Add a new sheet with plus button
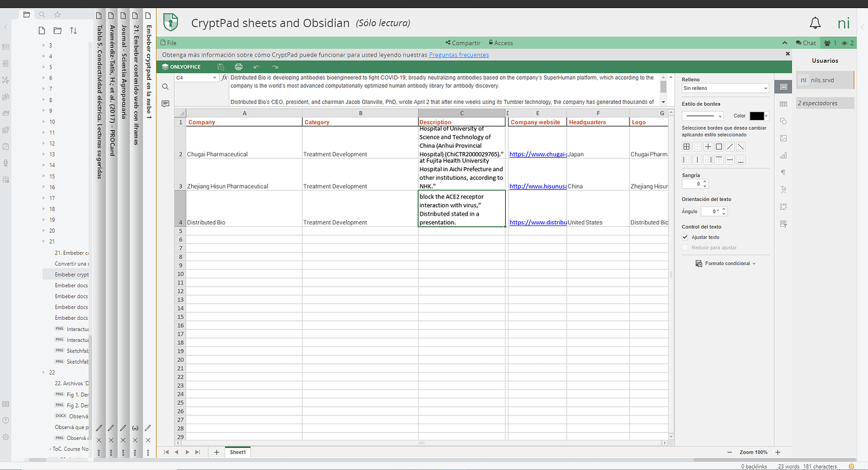The height and width of the screenshot is (470, 868). pos(216,452)
